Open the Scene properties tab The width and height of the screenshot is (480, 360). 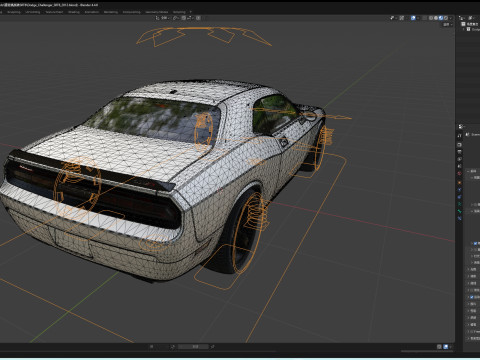click(459, 166)
